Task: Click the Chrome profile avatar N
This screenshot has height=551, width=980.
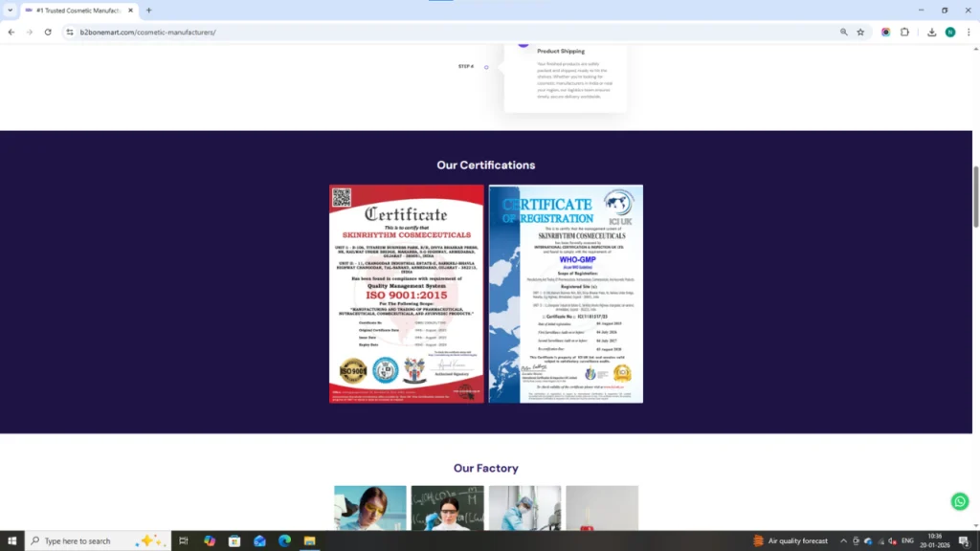Action: (949, 32)
